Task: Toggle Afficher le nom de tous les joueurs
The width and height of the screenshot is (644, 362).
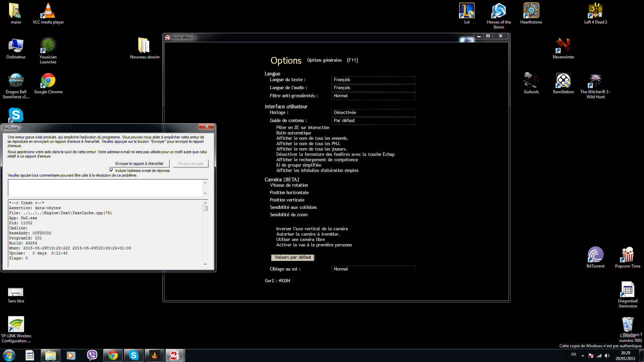Action: click(312, 149)
